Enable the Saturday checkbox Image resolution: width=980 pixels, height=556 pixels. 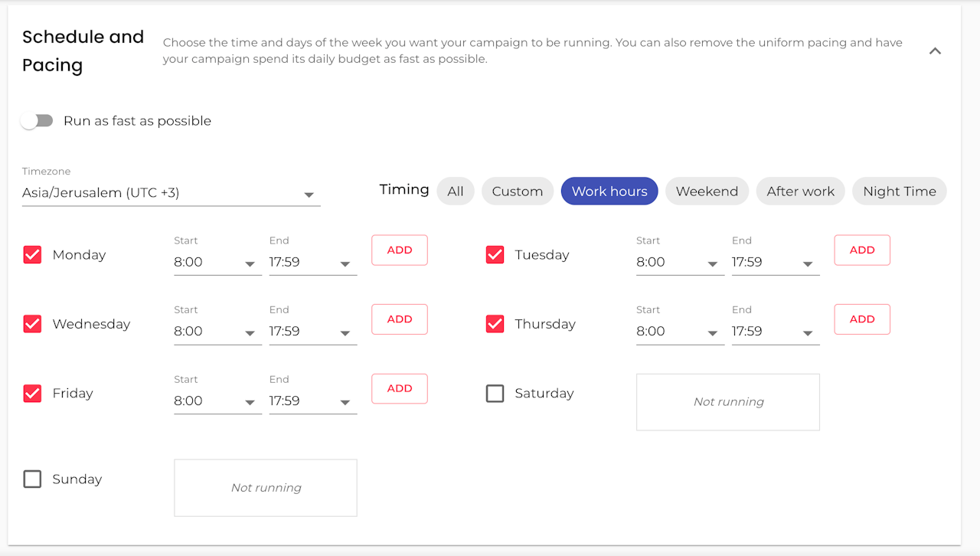[495, 394]
